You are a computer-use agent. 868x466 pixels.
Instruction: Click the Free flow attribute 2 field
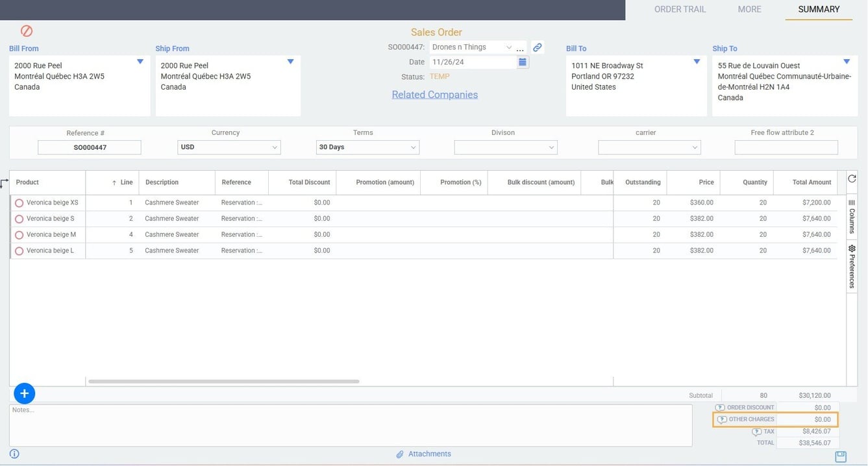(786, 147)
